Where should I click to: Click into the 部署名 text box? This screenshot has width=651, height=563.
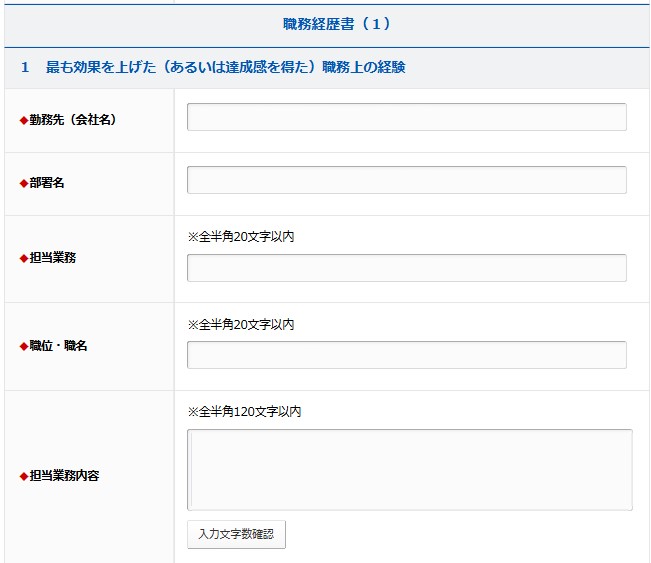[x=406, y=180]
